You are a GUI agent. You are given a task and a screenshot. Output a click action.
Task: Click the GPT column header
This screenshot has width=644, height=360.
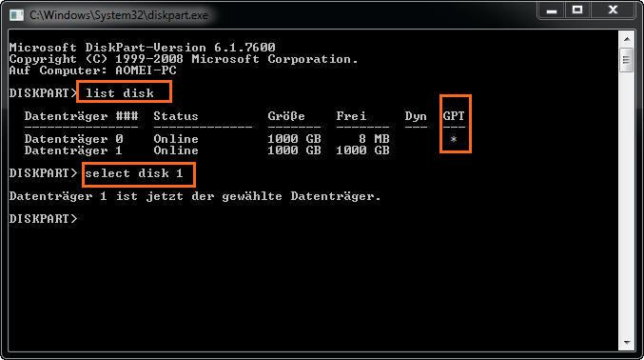(x=454, y=116)
